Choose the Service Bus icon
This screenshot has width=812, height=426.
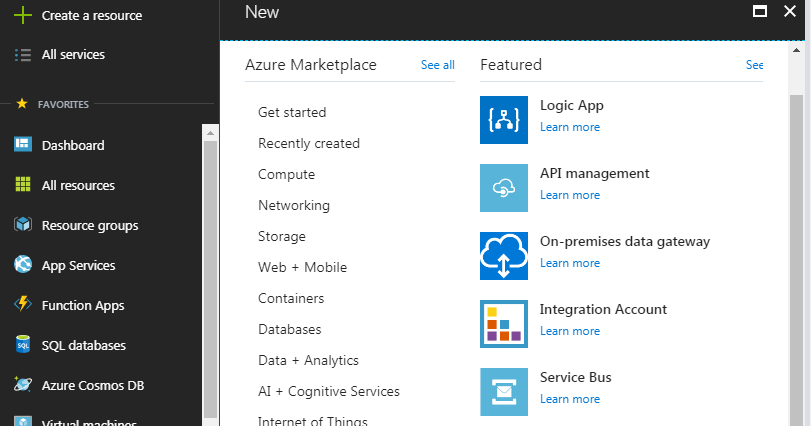pyautogui.click(x=503, y=392)
